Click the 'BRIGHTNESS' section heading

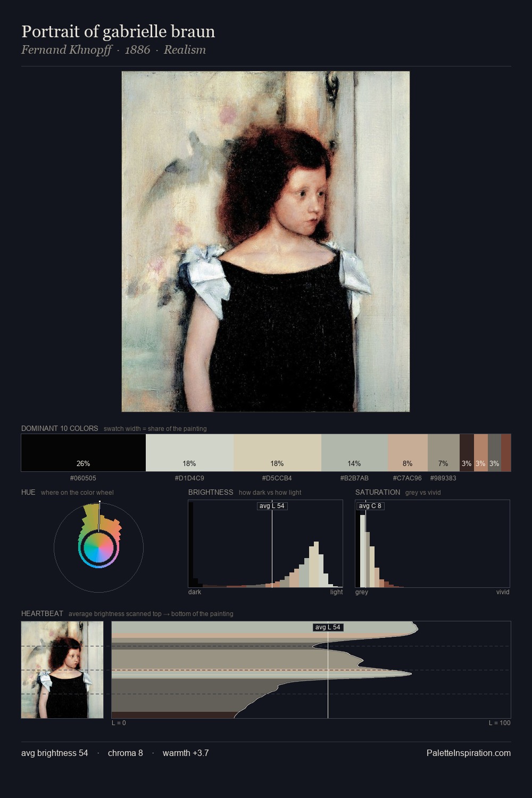[211, 492]
